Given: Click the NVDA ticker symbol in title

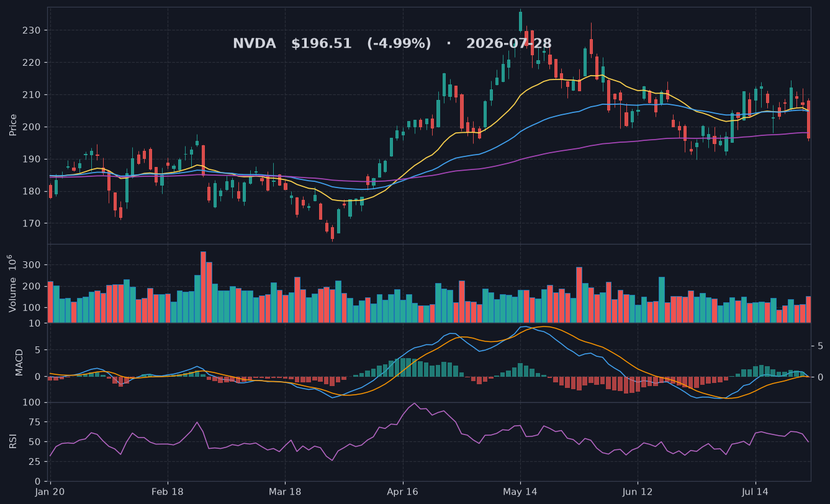Looking at the screenshot, I should coord(254,44).
